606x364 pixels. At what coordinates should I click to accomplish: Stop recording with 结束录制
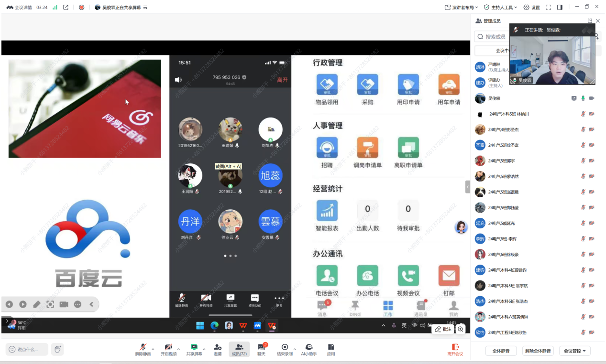(286, 349)
